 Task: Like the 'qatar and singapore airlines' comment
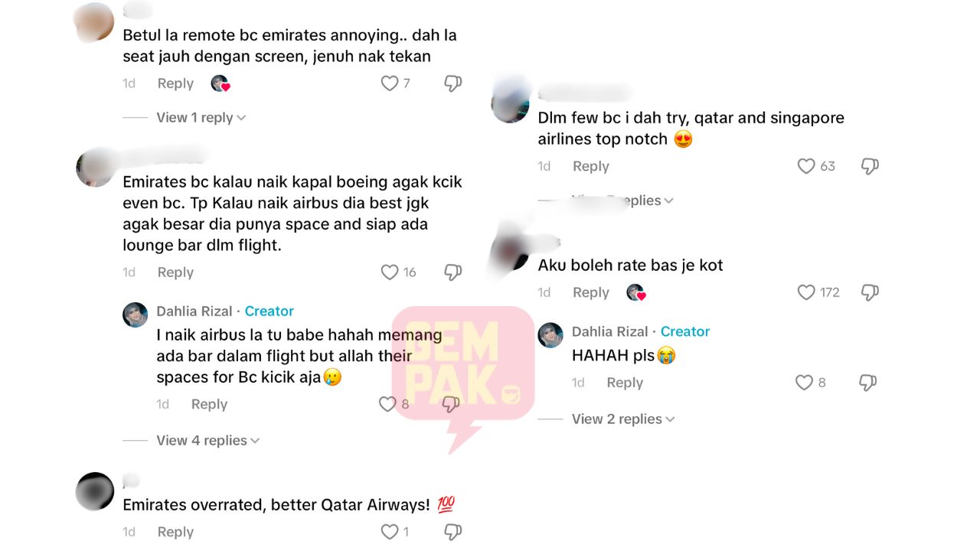point(806,166)
